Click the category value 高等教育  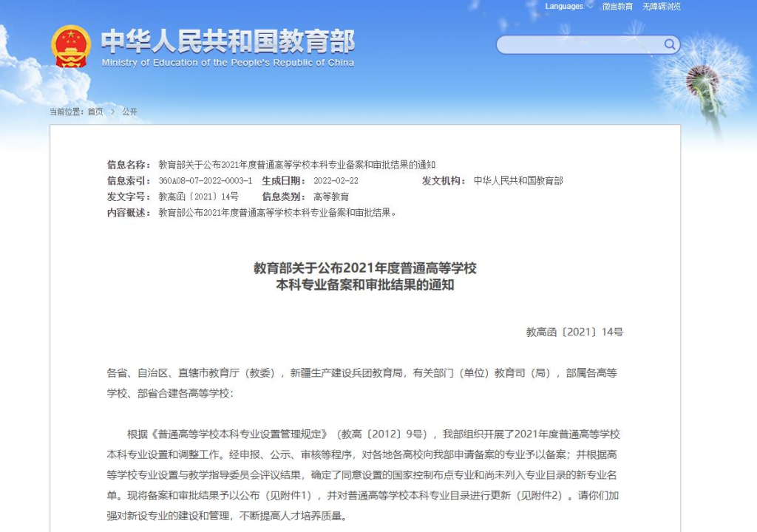(331, 197)
